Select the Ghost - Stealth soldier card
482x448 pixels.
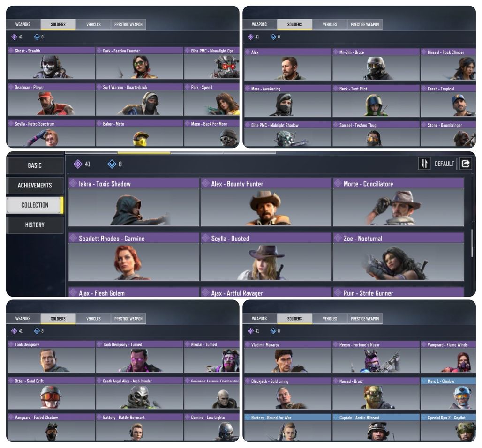51,63
